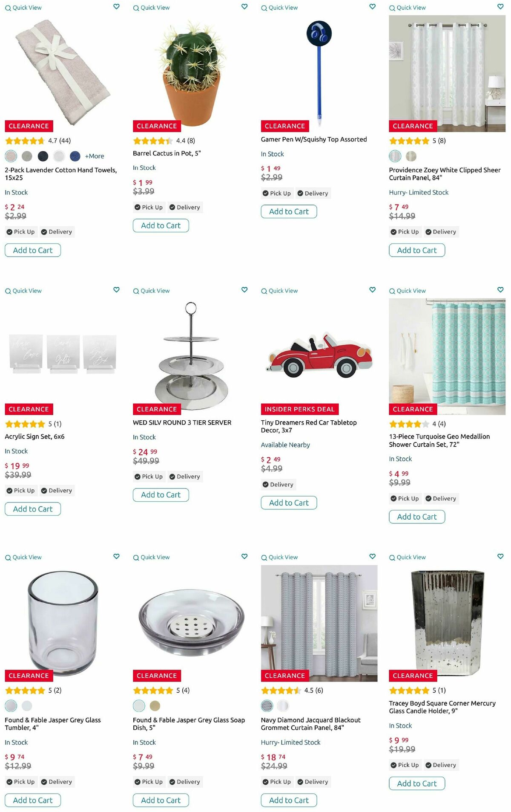The height and width of the screenshot is (812, 511).
Task: Quick View the 3 tier server
Action: pos(152,291)
